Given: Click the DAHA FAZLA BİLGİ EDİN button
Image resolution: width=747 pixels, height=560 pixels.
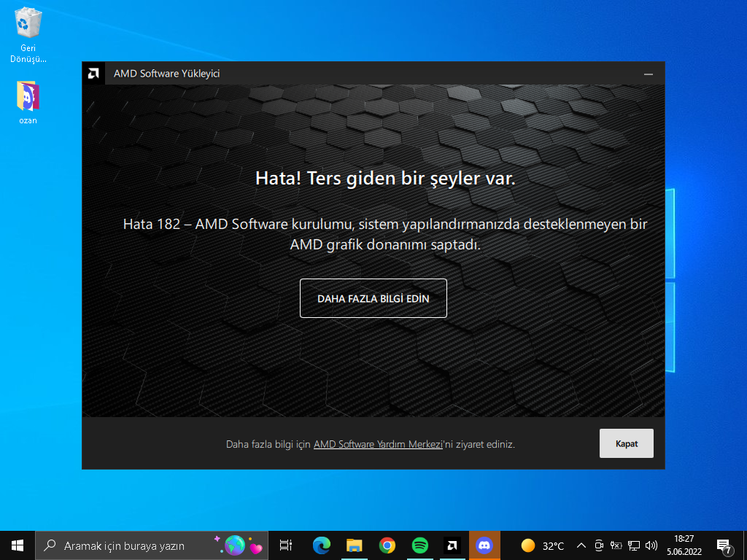Looking at the screenshot, I should point(373,298).
